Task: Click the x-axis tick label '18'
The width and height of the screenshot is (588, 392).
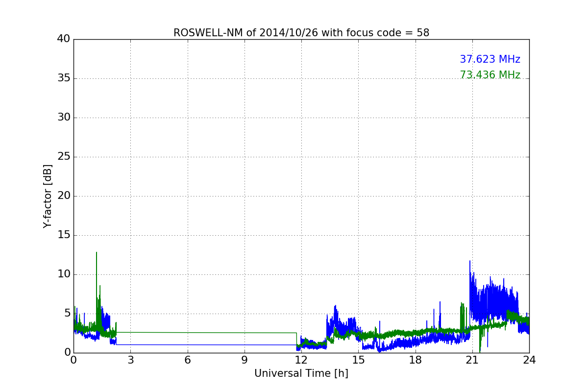Action: pos(416,360)
